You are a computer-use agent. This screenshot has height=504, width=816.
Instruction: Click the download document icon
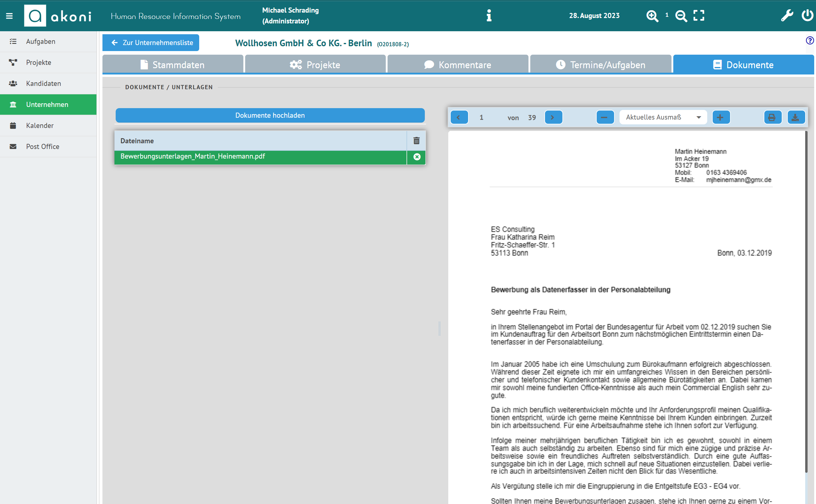click(795, 117)
